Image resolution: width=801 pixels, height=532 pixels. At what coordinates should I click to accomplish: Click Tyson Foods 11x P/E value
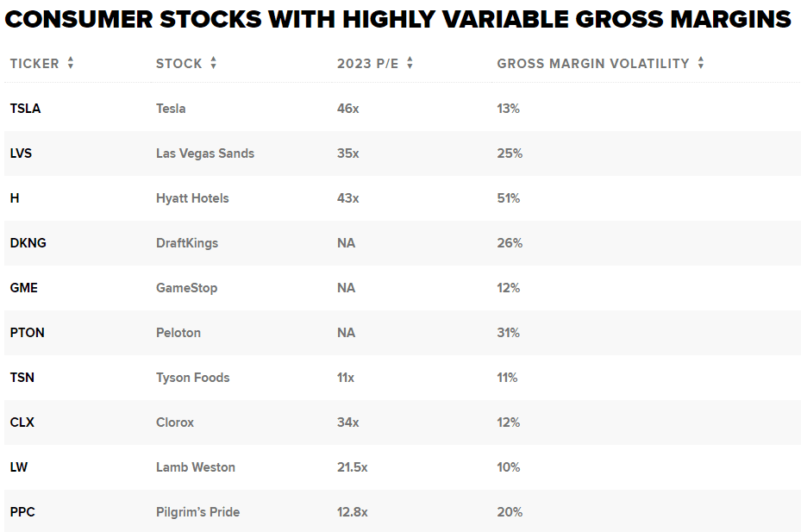[x=346, y=378]
